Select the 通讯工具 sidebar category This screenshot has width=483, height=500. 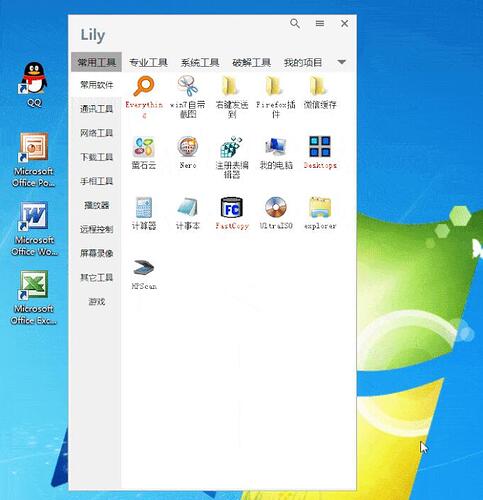(x=96, y=109)
